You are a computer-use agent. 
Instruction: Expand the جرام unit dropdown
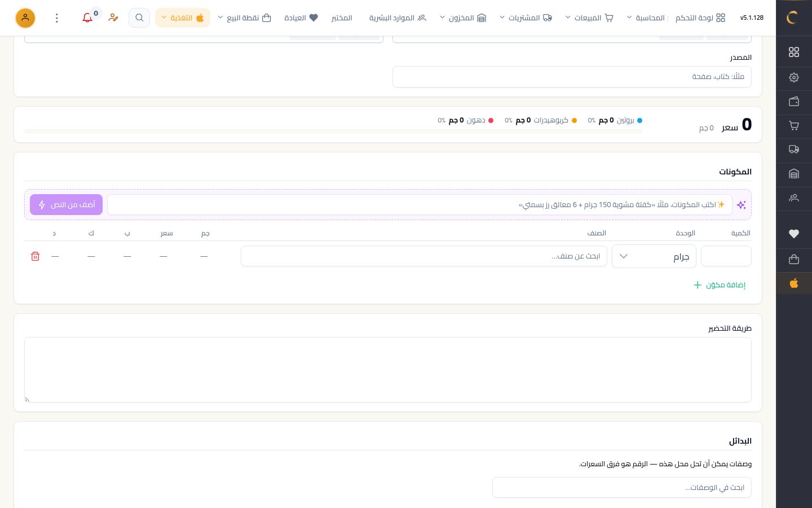coord(654,256)
